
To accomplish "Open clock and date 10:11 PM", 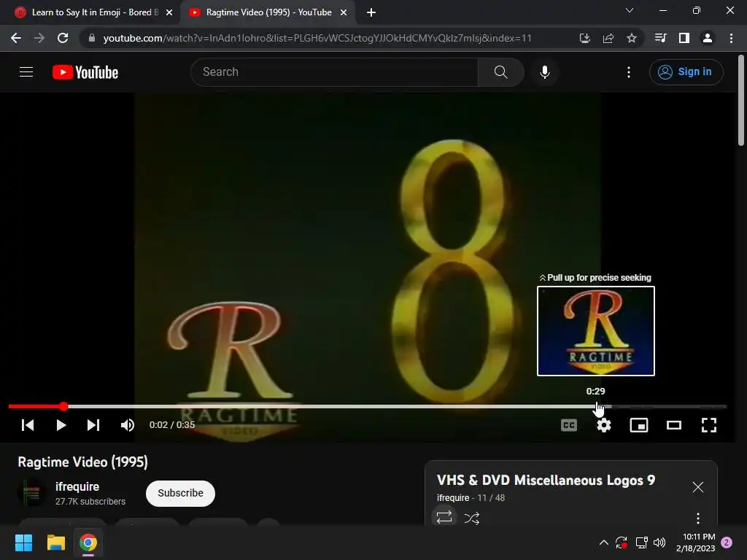I will (x=695, y=542).
